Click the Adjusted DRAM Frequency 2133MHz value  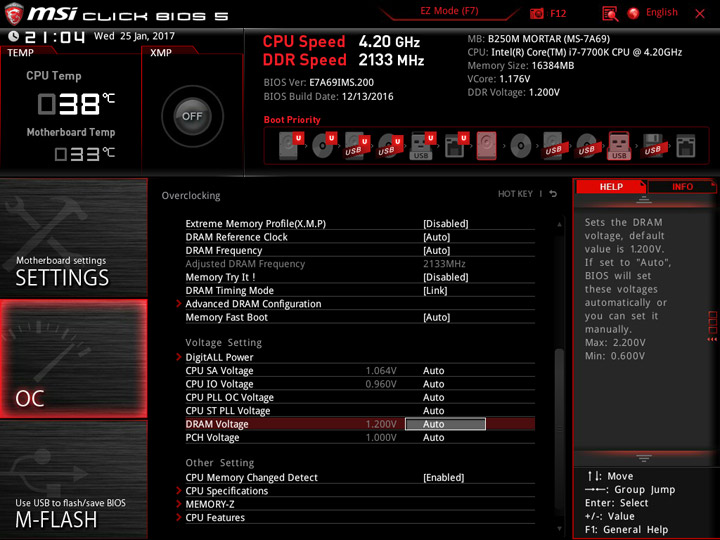click(x=444, y=264)
